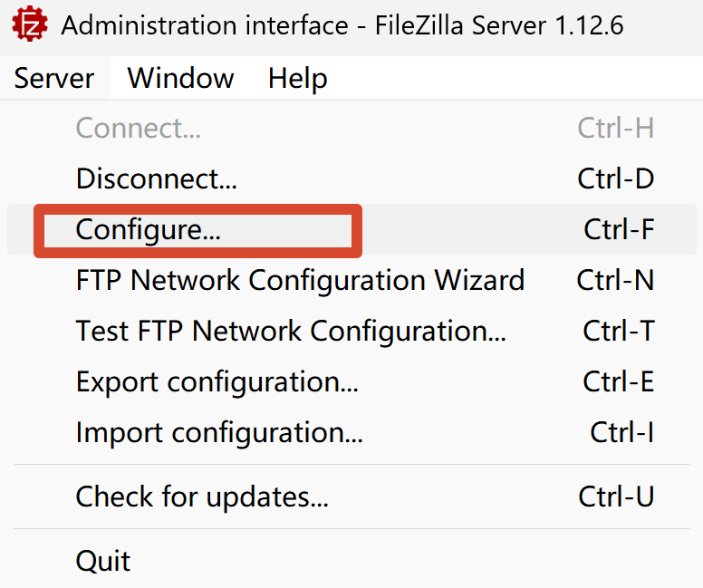Select Import configuration... entry
This screenshot has height=588, width=703.
tap(351, 432)
